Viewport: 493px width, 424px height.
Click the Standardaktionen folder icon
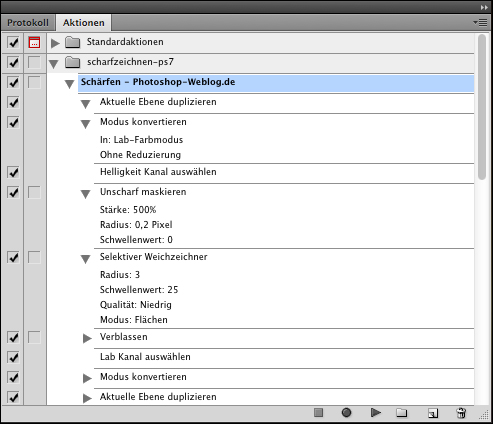[73, 42]
